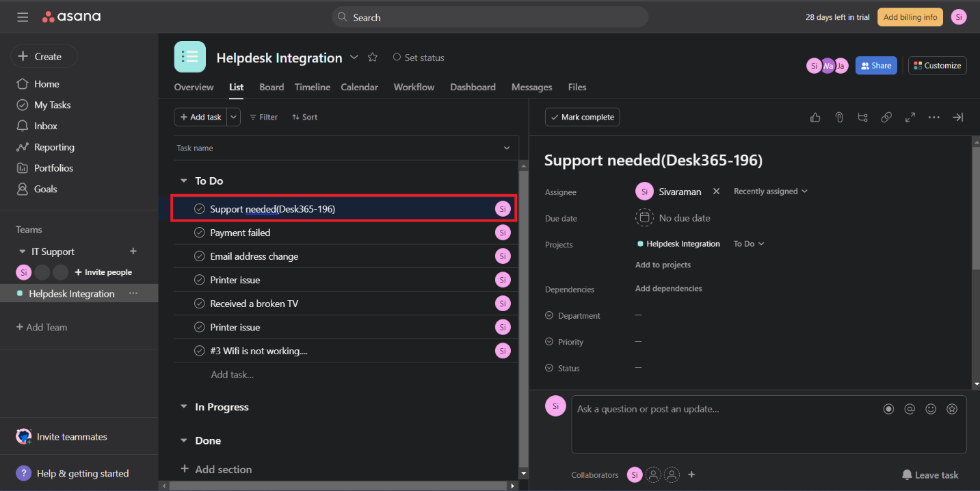Open the Add task dropdown arrow
The image size is (980, 491).
[x=234, y=117]
